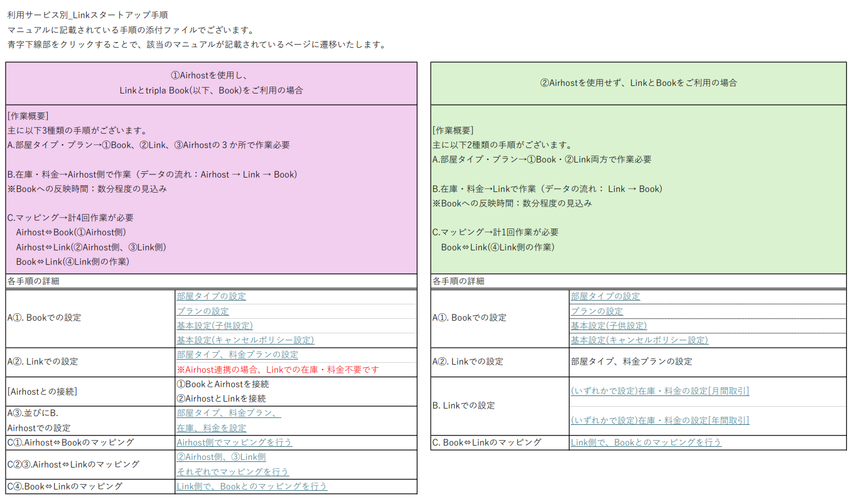
Task: Select the B. Linkでの設定 cell
Action: [500, 406]
